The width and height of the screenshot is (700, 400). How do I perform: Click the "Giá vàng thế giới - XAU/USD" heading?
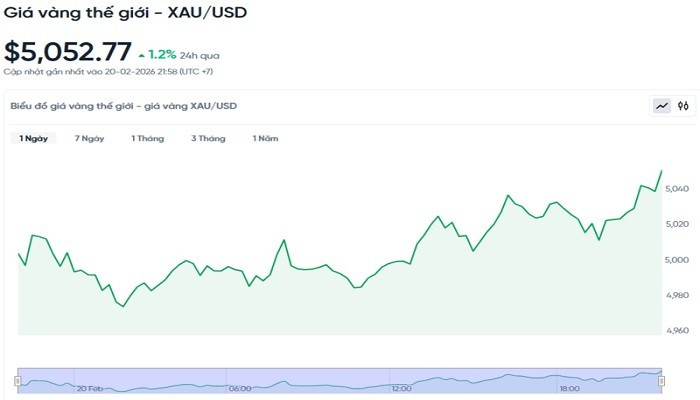click(x=126, y=13)
